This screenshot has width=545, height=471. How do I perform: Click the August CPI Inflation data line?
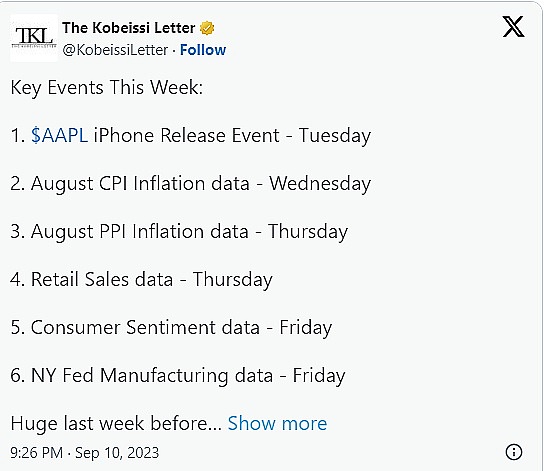(190, 184)
